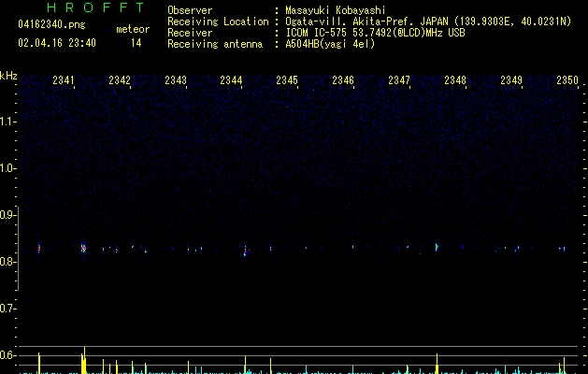Screen dimensions: 588x374
Task: Select the filename 04162340.png
Action: pos(51,24)
